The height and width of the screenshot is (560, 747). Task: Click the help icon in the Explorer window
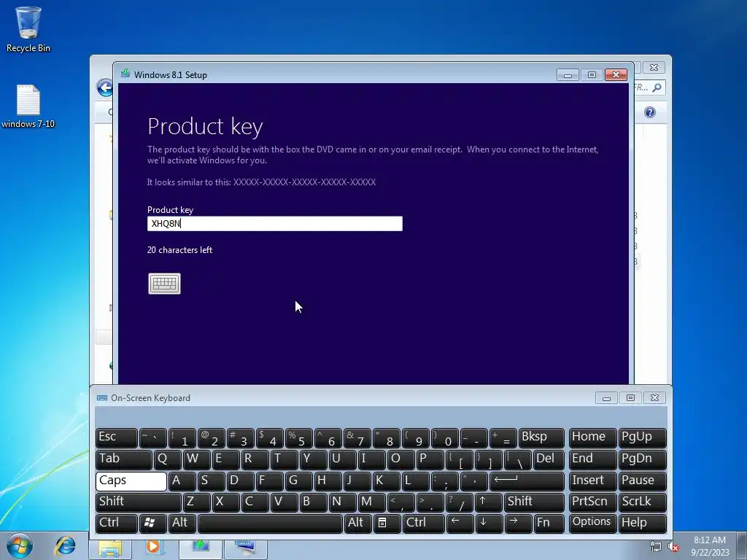(650, 112)
